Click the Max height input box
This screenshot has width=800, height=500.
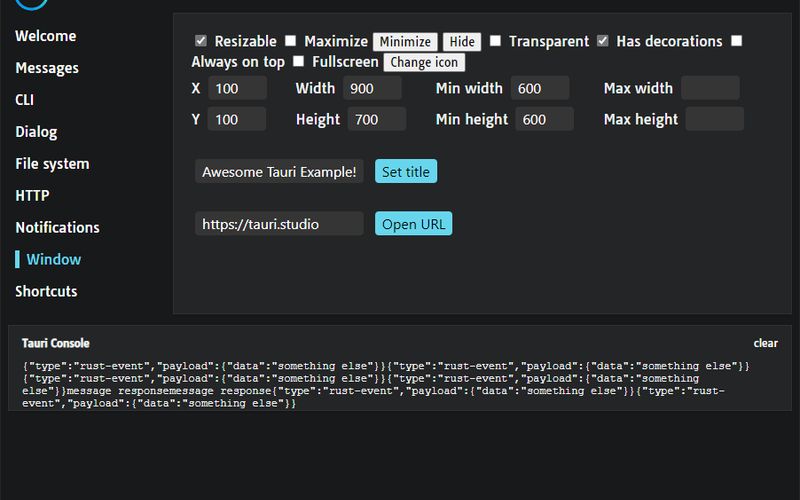point(714,119)
